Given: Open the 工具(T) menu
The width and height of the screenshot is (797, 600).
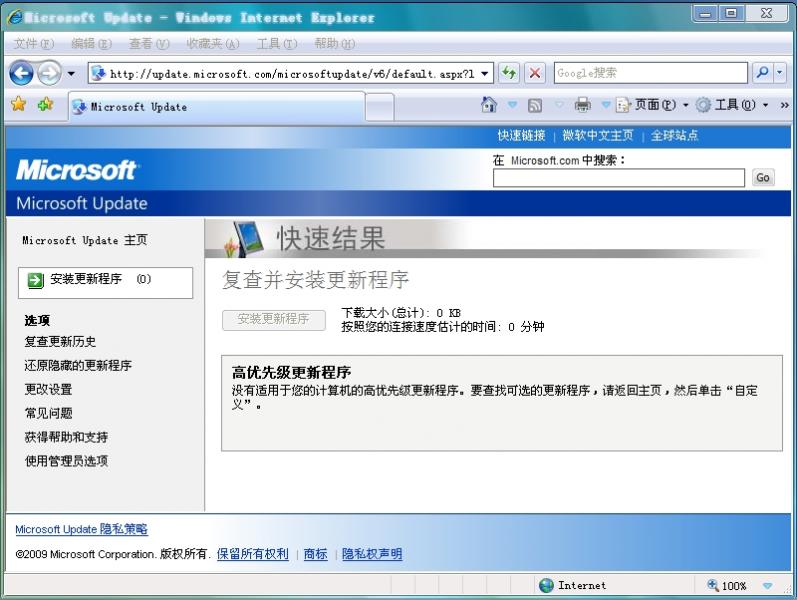Looking at the screenshot, I should coord(277,44).
